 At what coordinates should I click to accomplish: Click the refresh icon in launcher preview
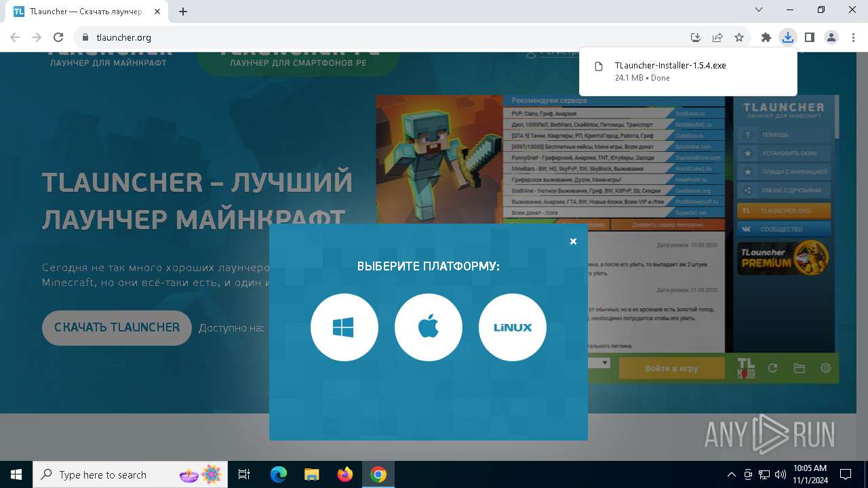pyautogui.click(x=772, y=368)
